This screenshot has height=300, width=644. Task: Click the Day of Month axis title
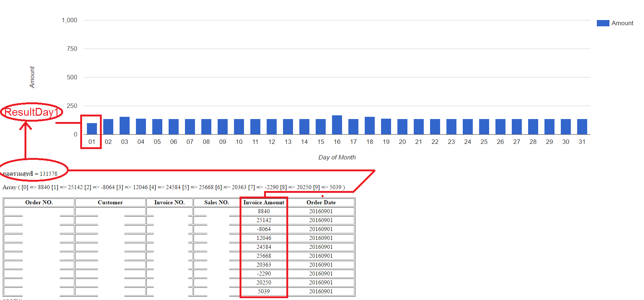click(337, 157)
